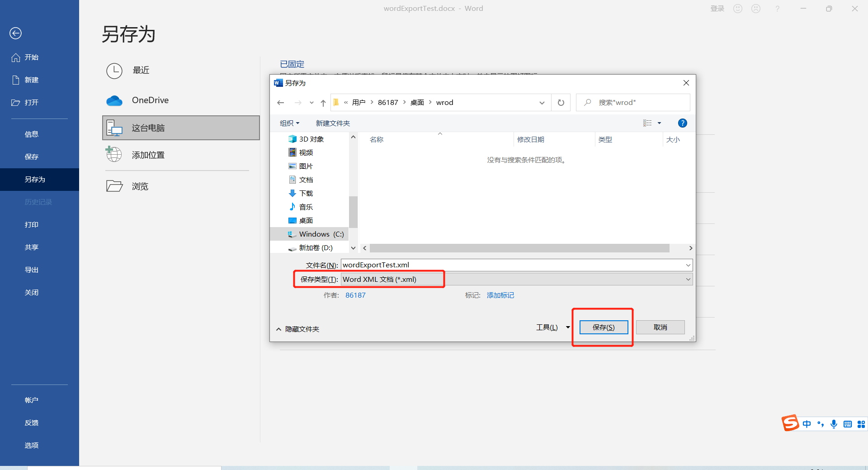This screenshot has height=470, width=868.
Task: Open help via the question mark icon
Action: point(682,123)
